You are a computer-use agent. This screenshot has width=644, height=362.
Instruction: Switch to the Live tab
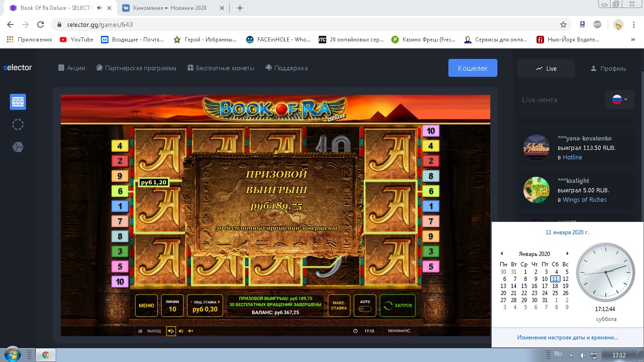[546, 68]
